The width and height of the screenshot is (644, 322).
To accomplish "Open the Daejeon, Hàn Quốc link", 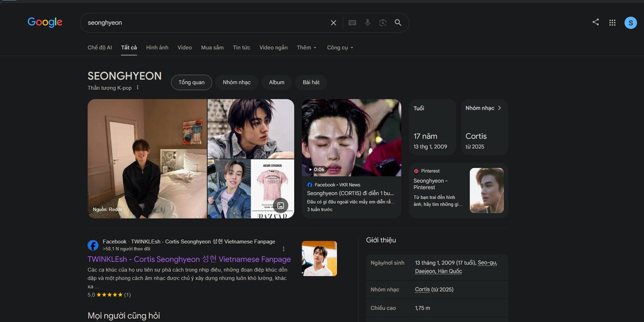I will 438,271.
